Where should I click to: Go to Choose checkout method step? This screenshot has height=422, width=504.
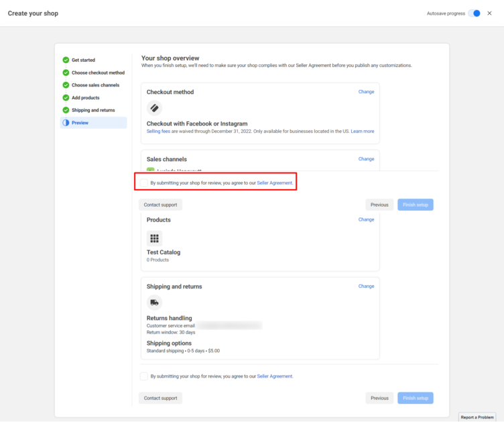pyautogui.click(x=98, y=72)
